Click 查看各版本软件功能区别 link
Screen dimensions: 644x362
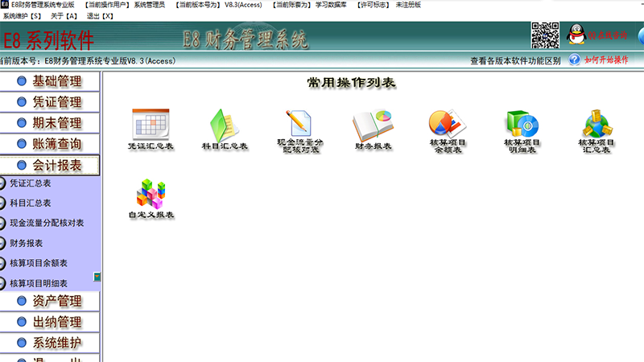click(x=515, y=61)
